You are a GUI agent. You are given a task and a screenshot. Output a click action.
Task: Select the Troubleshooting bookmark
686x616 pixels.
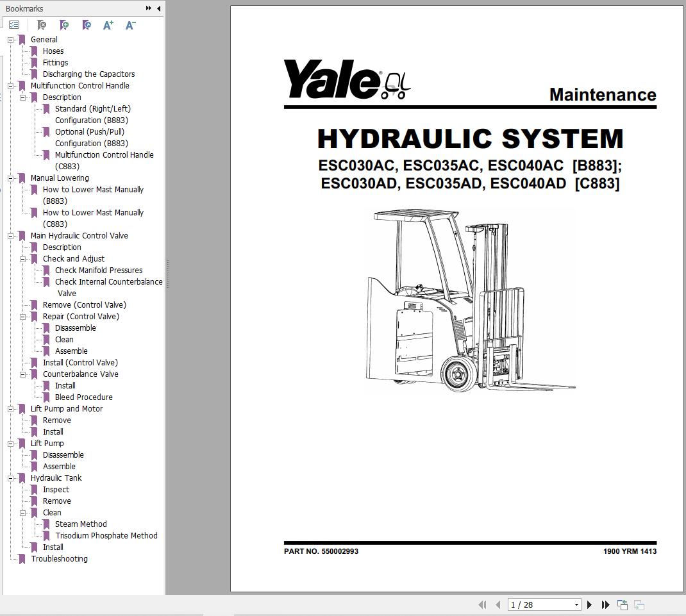tap(58, 558)
